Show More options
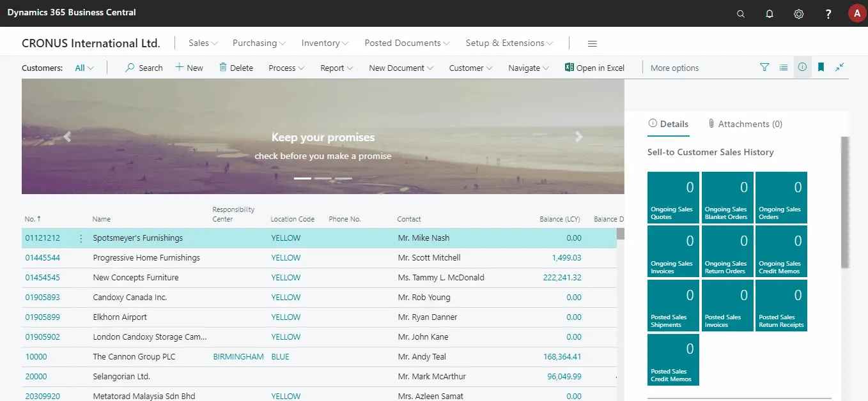Screen dimensions: 868x401 (674, 68)
